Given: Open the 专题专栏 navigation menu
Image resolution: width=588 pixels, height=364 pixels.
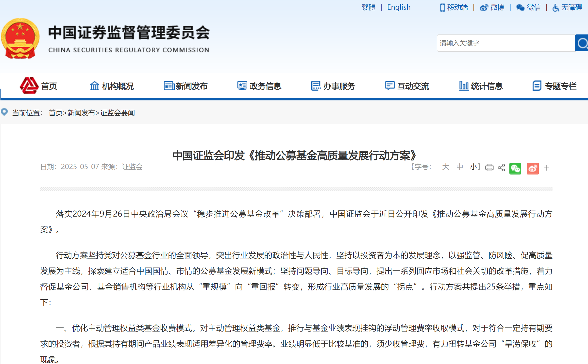Looking at the screenshot, I should pyautogui.click(x=561, y=86).
